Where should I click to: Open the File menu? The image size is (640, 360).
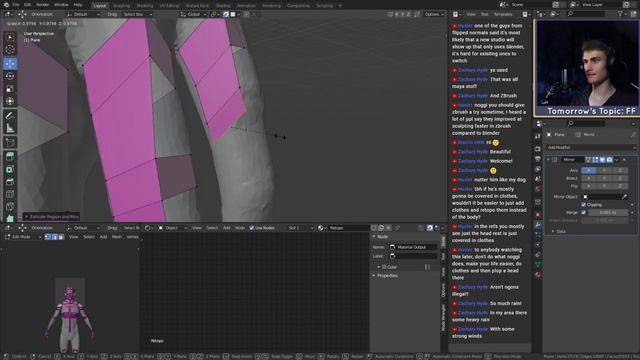[16, 5]
